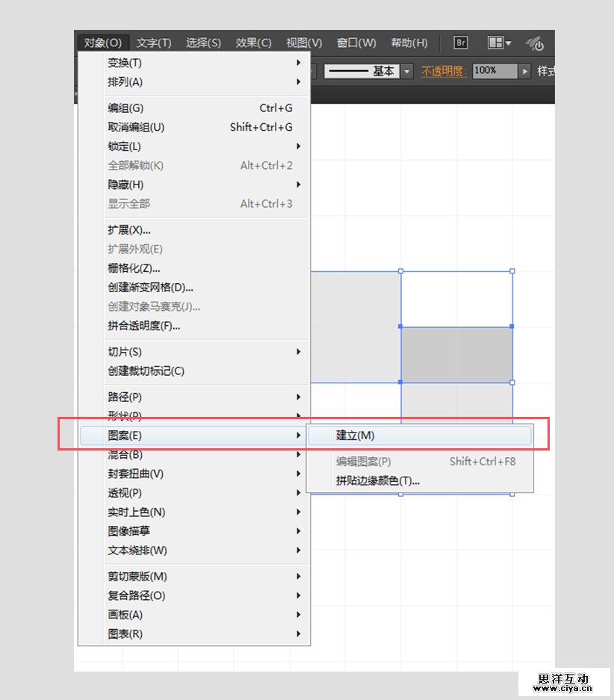The image size is (614, 700).
Task: Open the 窗口(W) menu
Action: 356,43
